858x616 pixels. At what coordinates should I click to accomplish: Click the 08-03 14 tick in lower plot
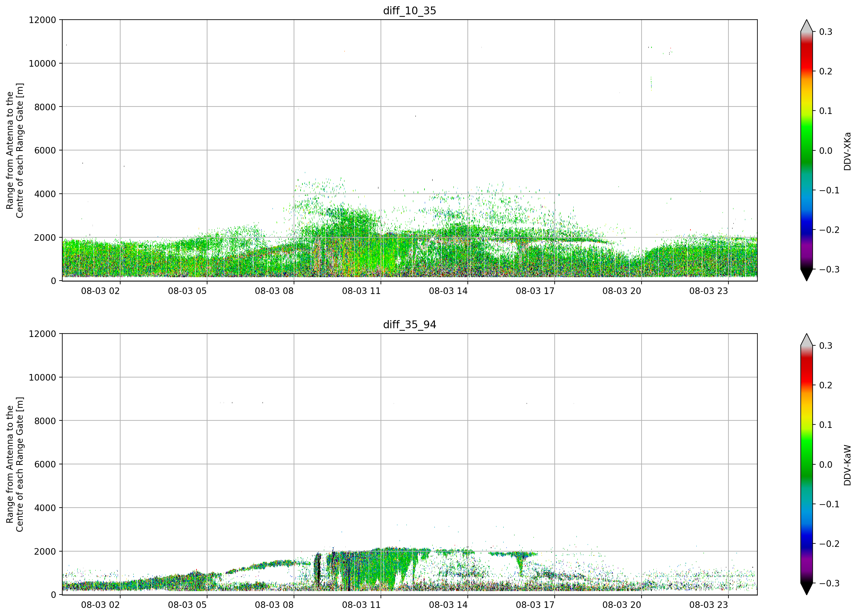pos(448,605)
